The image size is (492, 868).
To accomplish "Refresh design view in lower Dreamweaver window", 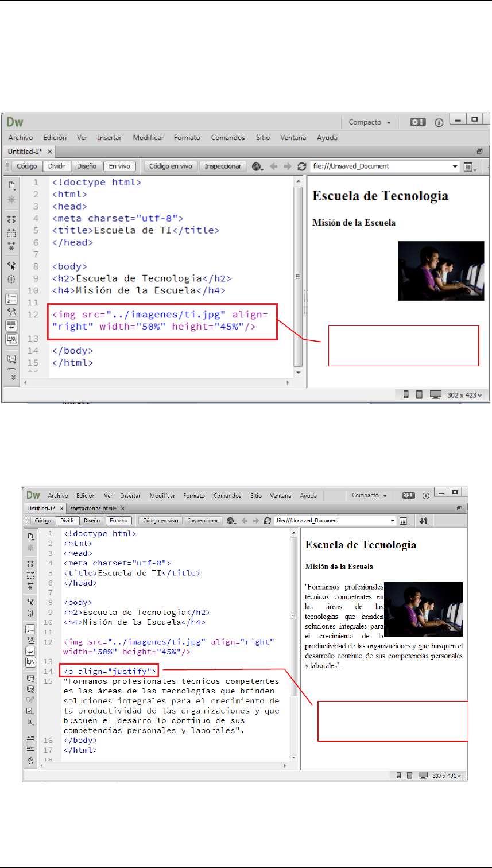I will pyautogui.click(x=267, y=521).
